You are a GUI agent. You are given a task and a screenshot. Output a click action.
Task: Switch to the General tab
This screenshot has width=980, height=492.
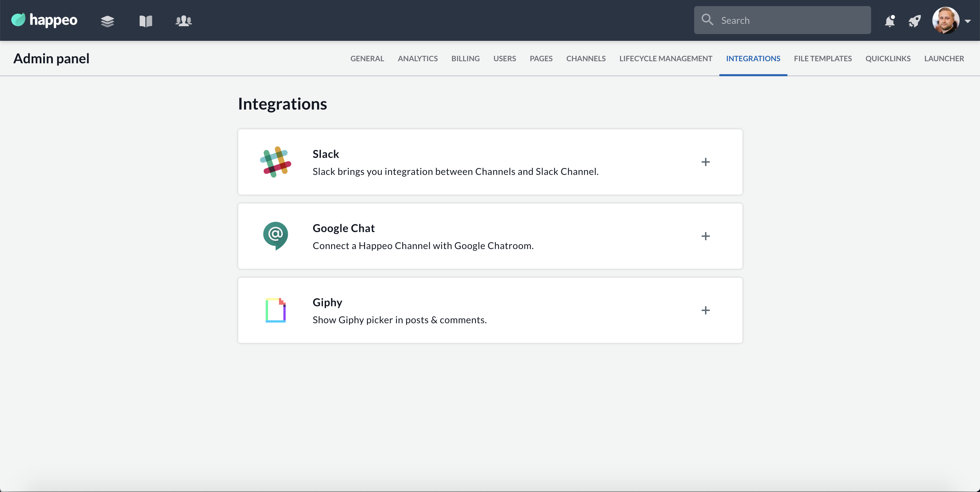367,59
